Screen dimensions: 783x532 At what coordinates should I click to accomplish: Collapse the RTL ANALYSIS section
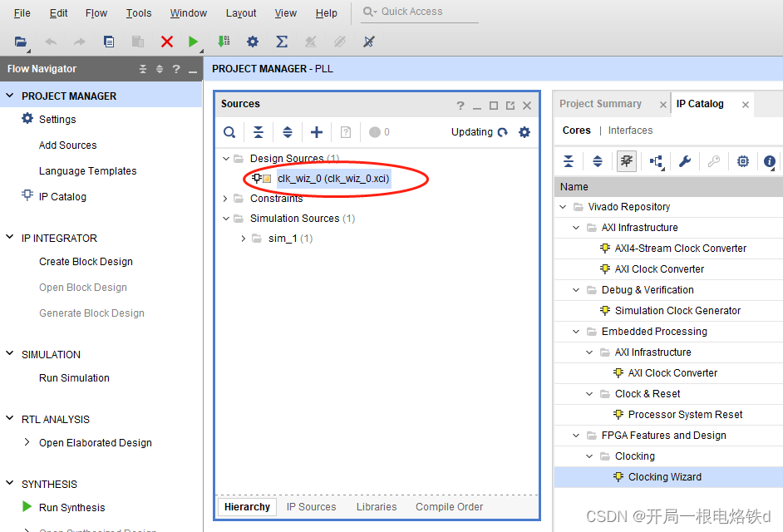[9, 419]
